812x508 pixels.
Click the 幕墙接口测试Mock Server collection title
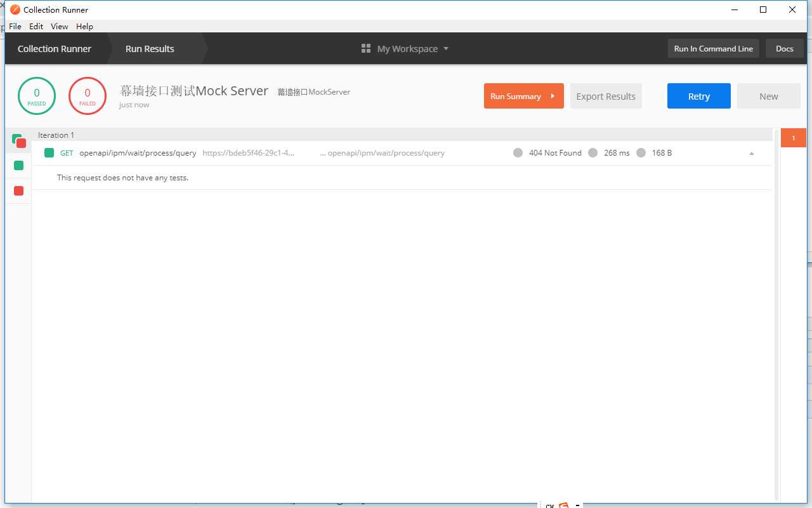194,91
